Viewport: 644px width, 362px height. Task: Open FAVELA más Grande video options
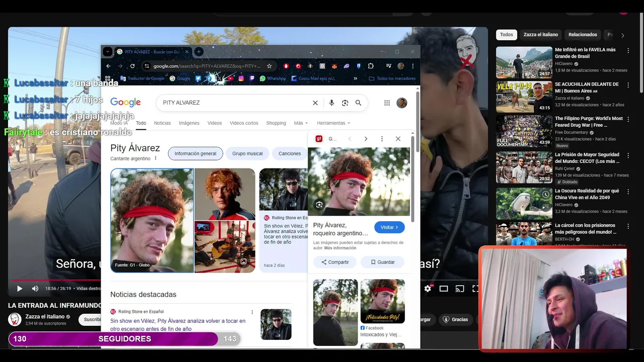pyautogui.click(x=628, y=50)
